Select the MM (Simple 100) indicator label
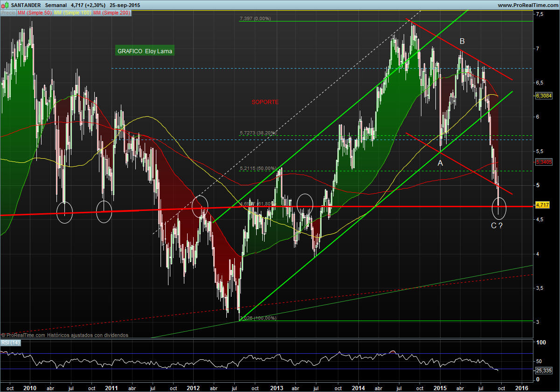The image size is (560, 392). (73, 13)
